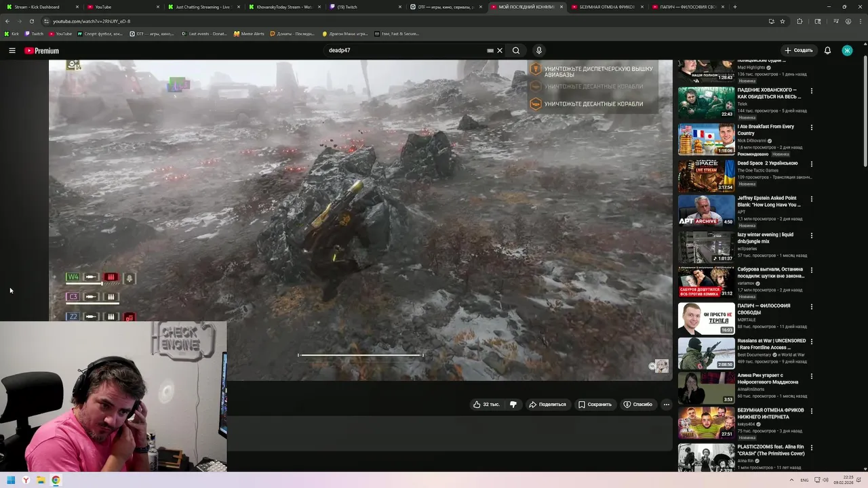The width and height of the screenshot is (868, 488).
Task: Open PLASTICZOOMS feat. Alina Rin title
Action: pos(771,450)
